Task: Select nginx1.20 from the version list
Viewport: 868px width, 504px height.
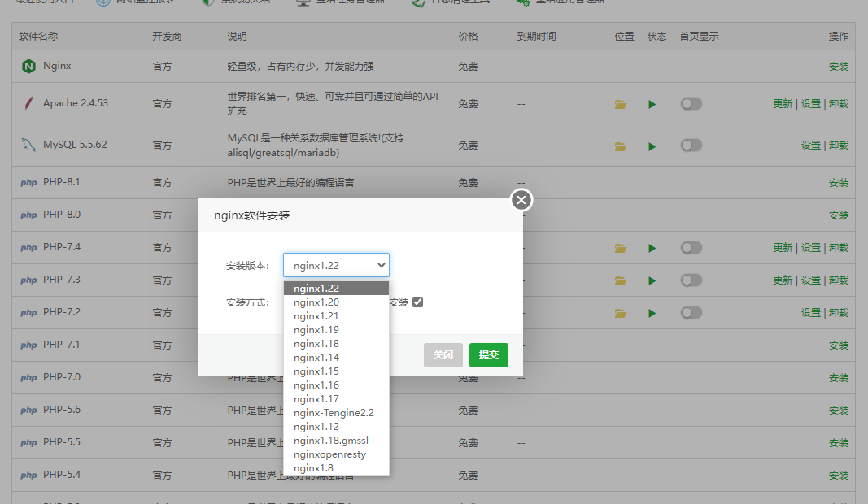Action: pyautogui.click(x=336, y=302)
